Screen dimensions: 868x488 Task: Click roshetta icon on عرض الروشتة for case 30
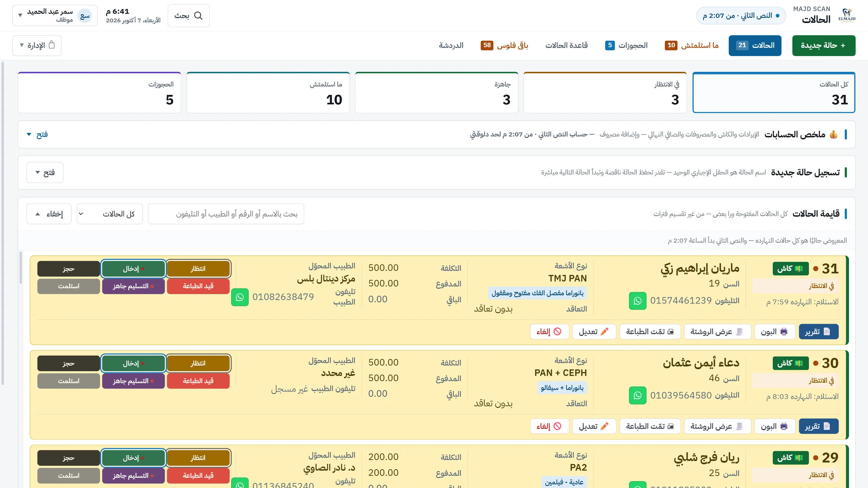(739, 426)
